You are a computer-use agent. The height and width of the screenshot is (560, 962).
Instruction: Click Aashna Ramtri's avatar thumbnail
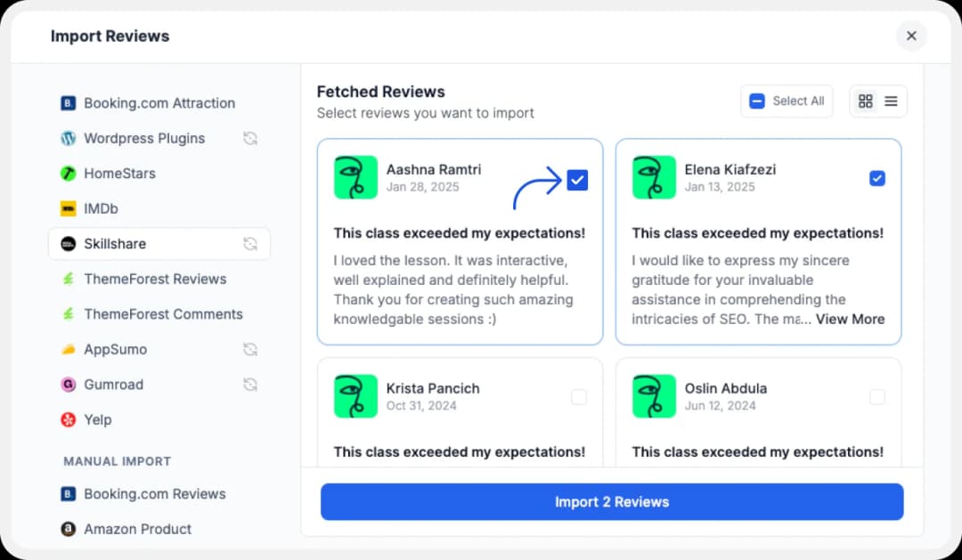pos(355,177)
